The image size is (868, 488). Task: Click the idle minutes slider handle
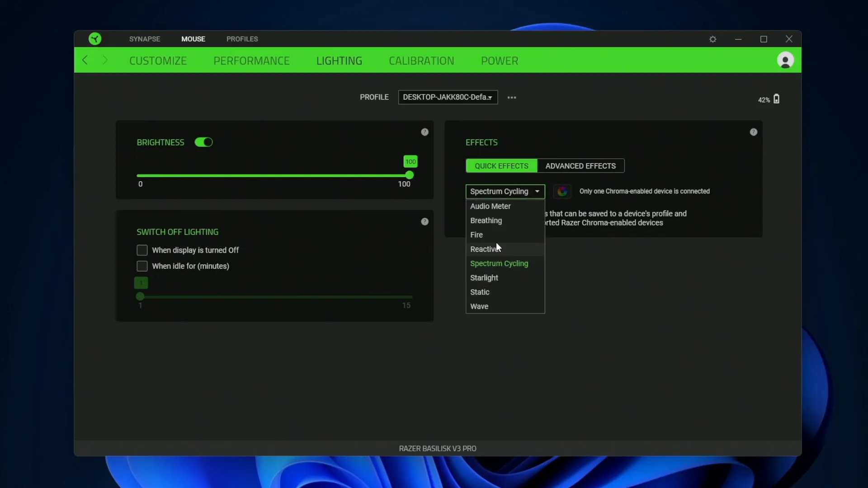coord(140,296)
